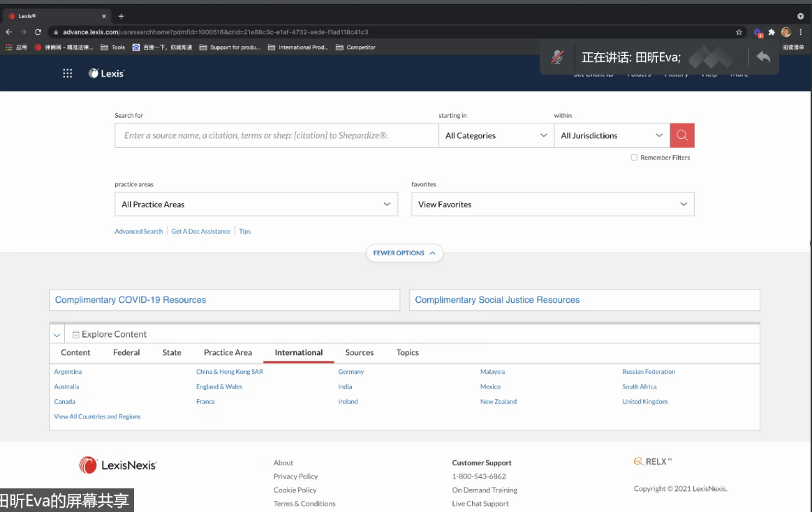Open United Kingdom link
The width and height of the screenshot is (812, 512).
[644, 402]
